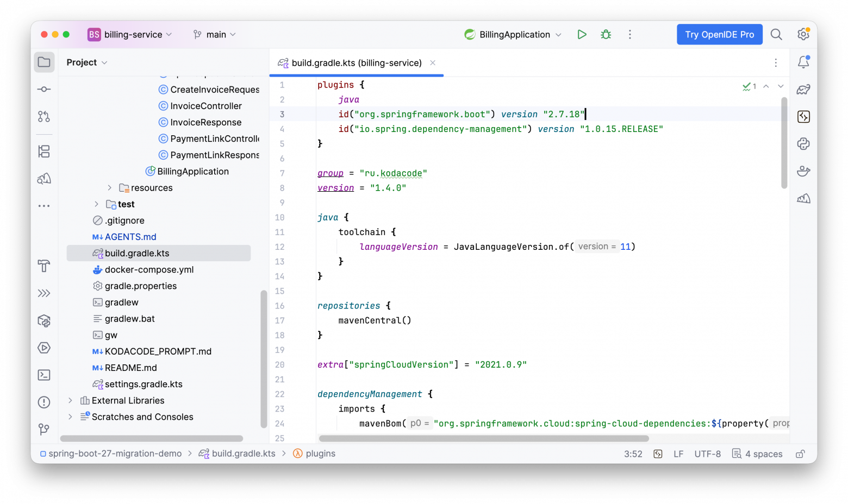
Task: Click Try OpenIDE Pro button
Action: (x=719, y=34)
